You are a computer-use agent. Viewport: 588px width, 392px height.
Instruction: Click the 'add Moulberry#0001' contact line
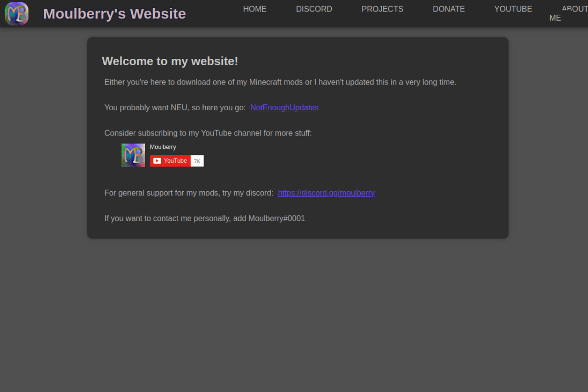click(x=204, y=218)
